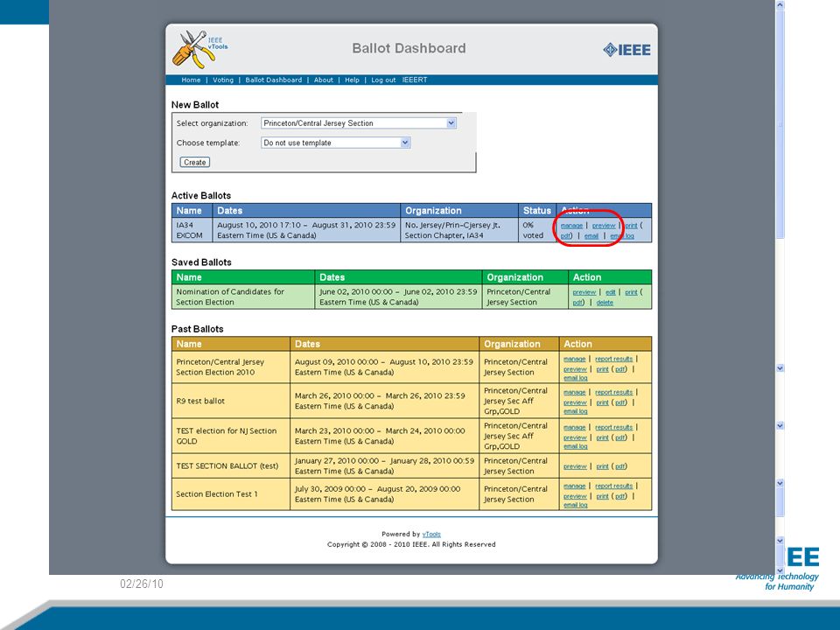Preview the Nomination of Candidates saved ballot

click(584, 292)
